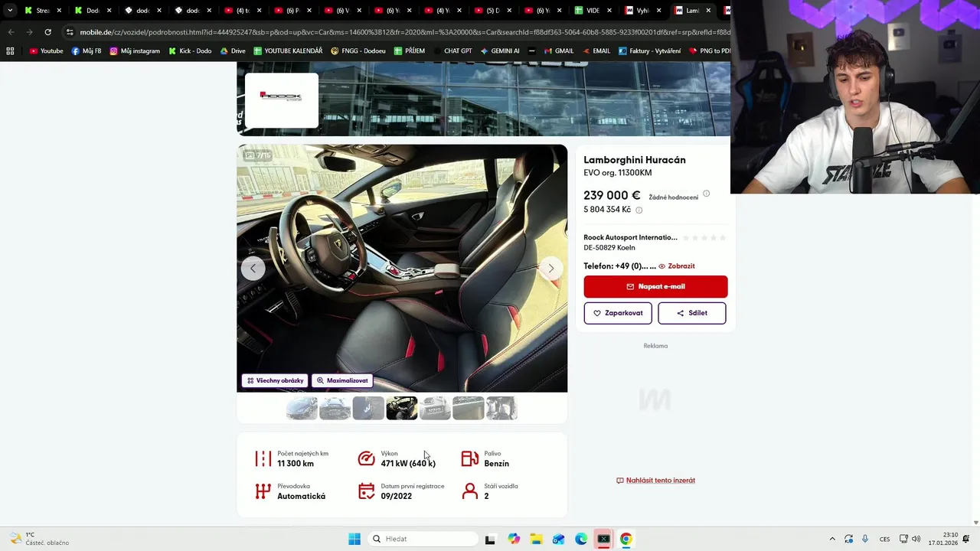
Task: Open the Můj FB bookmark
Action: [x=87, y=51]
